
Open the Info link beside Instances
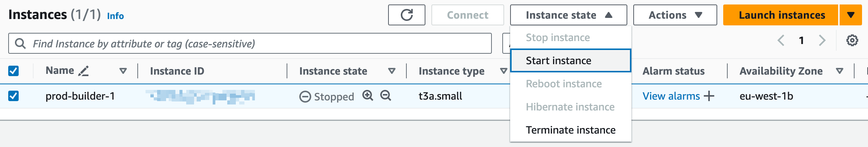point(115,16)
